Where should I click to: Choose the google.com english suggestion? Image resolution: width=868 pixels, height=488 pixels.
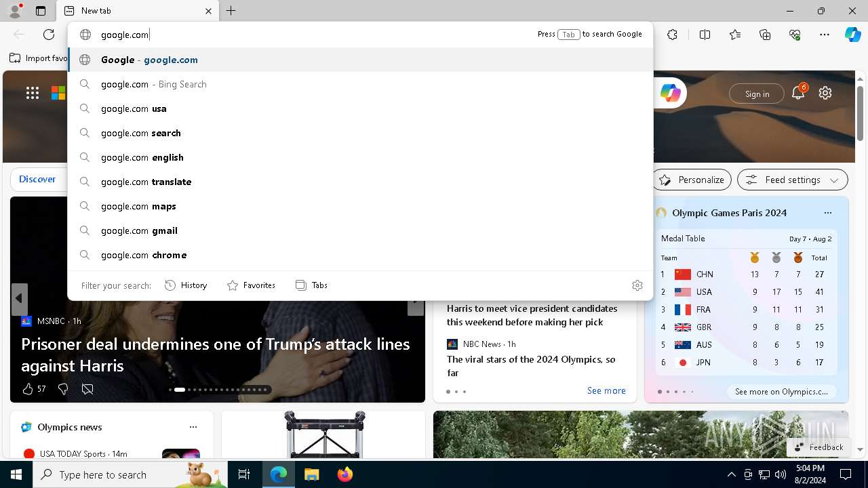tap(360, 157)
